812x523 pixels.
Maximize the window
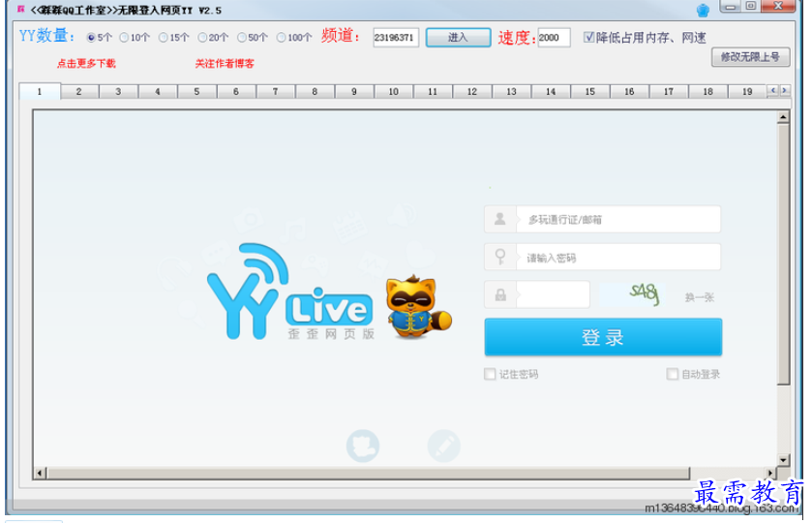[751, 7]
